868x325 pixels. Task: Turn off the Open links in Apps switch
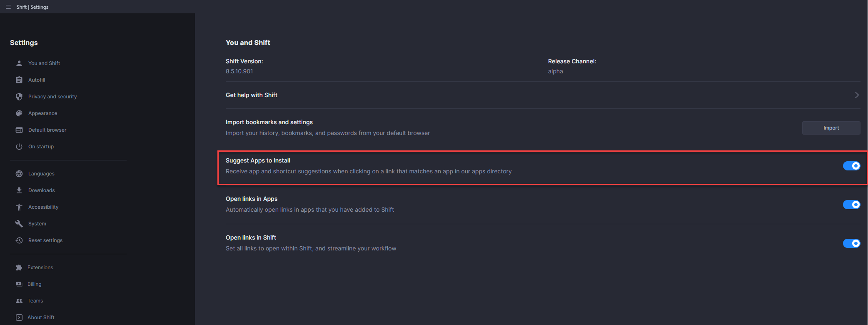click(x=851, y=205)
